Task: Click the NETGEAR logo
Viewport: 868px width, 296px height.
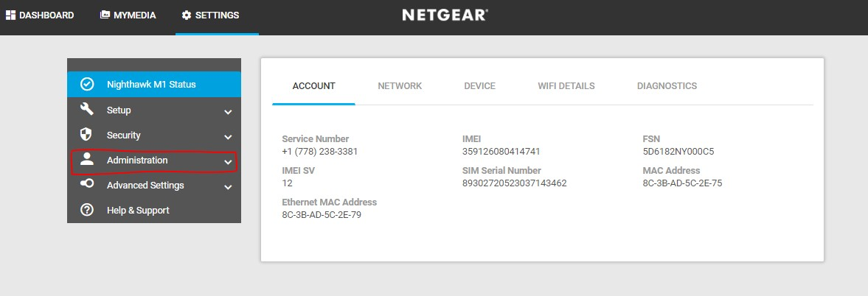Action: [x=445, y=15]
